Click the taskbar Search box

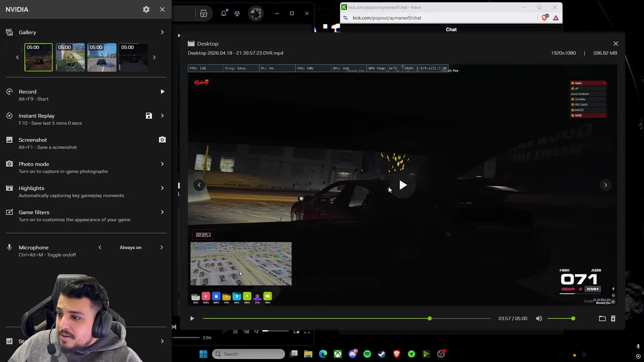[x=249, y=354]
